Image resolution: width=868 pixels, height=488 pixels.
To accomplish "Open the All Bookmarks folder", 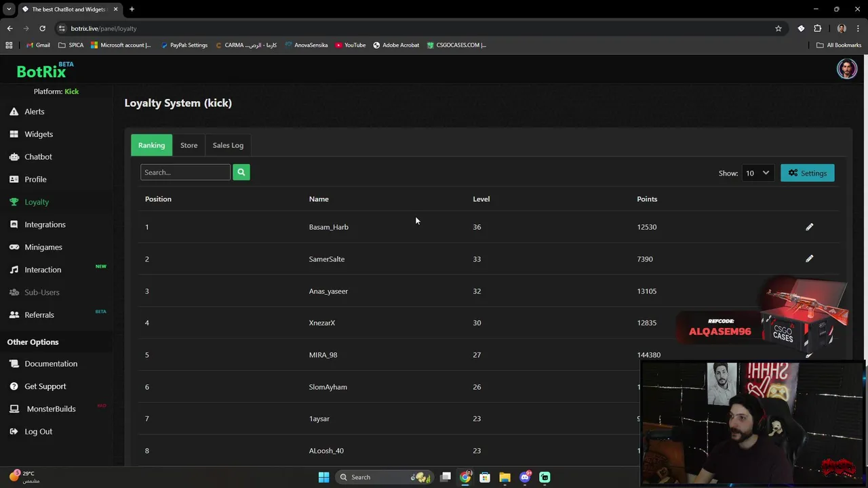I will [x=839, y=45].
